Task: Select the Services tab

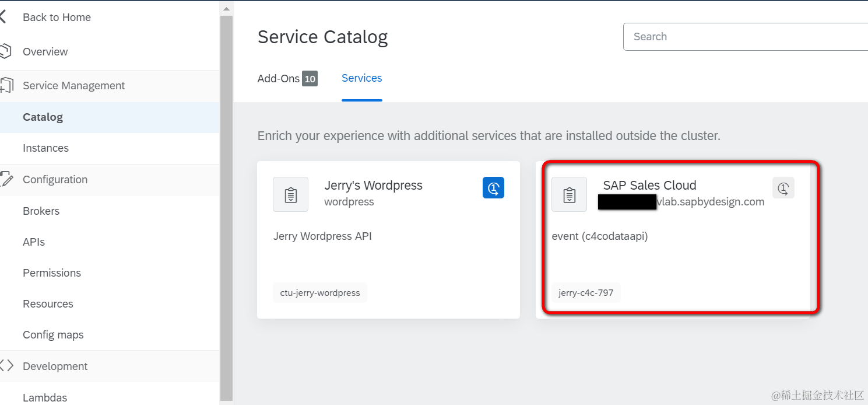Action: click(x=361, y=78)
